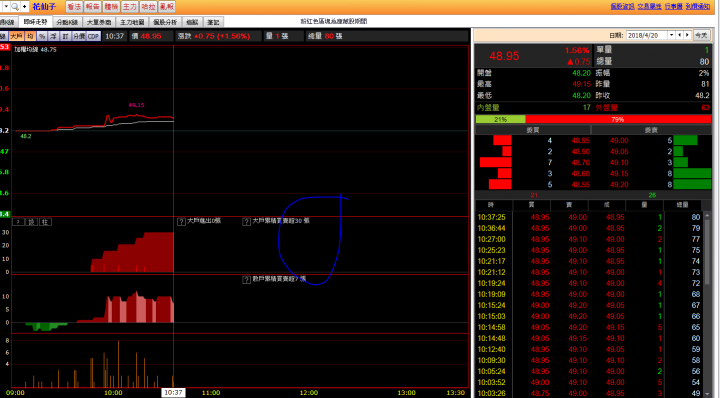Switch to the 分點K線 tab
Viewport: 720px width, 398px height.
coord(67,22)
